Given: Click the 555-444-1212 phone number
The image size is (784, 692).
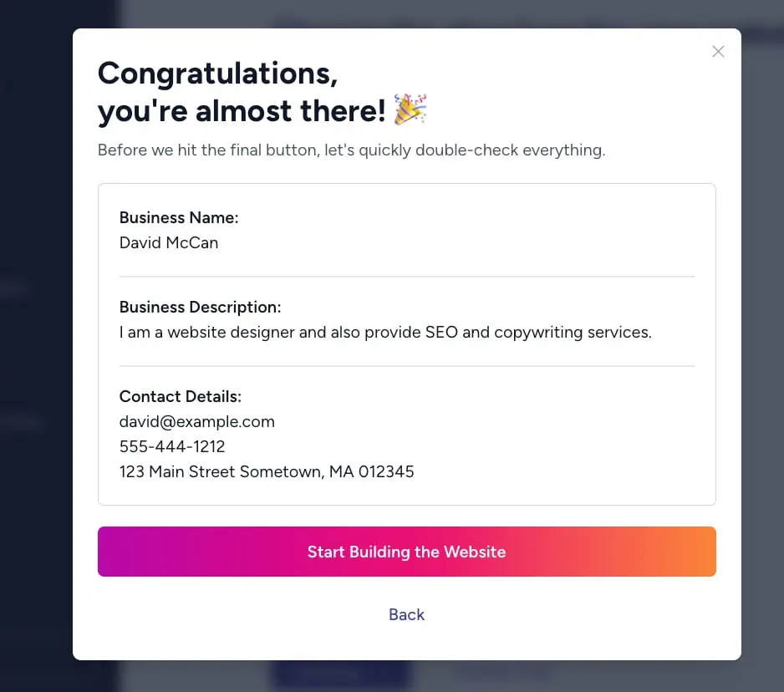Looking at the screenshot, I should pyautogui.click(x=172, y=447).
